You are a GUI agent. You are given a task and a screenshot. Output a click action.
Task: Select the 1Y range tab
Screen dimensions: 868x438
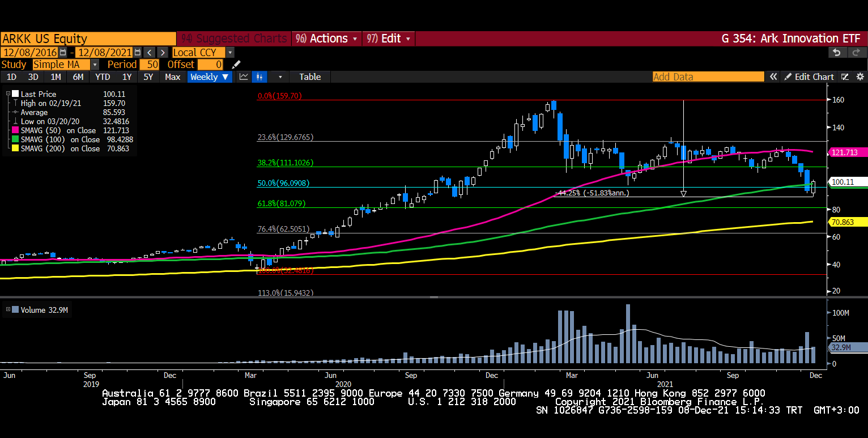[127, 77]
